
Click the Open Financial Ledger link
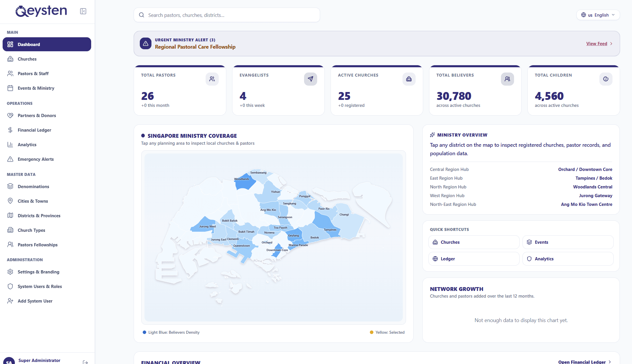tap(585, 362)
